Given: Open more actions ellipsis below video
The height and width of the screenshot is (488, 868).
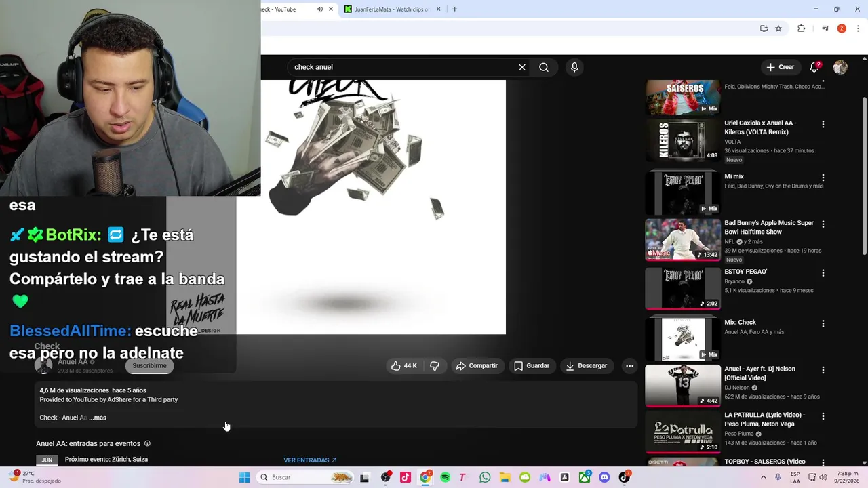Looking at the screenshot, I should click(x=629, y=366).
